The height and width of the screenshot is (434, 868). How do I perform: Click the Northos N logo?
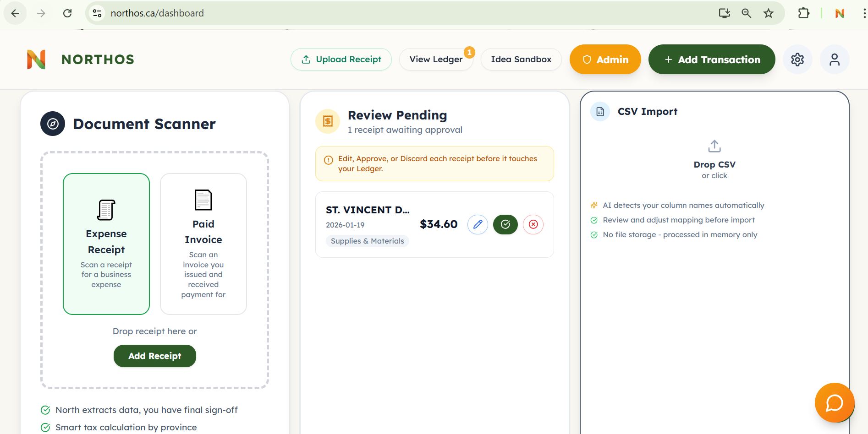click(x=36, y=60)
